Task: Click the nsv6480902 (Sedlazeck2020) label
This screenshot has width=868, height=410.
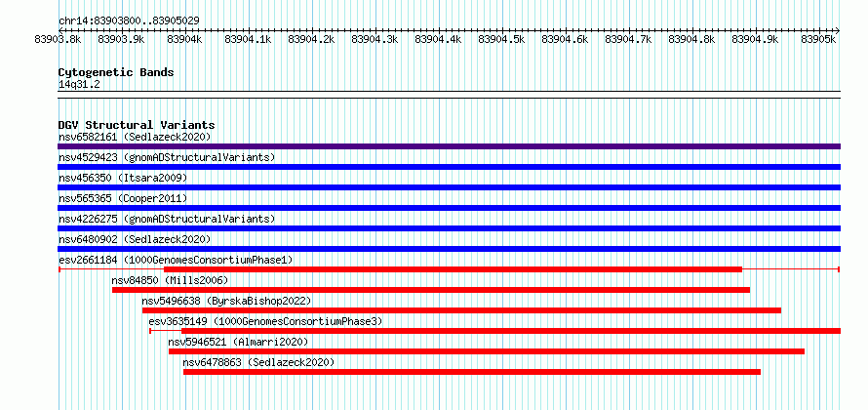Action: coord(135,239)
